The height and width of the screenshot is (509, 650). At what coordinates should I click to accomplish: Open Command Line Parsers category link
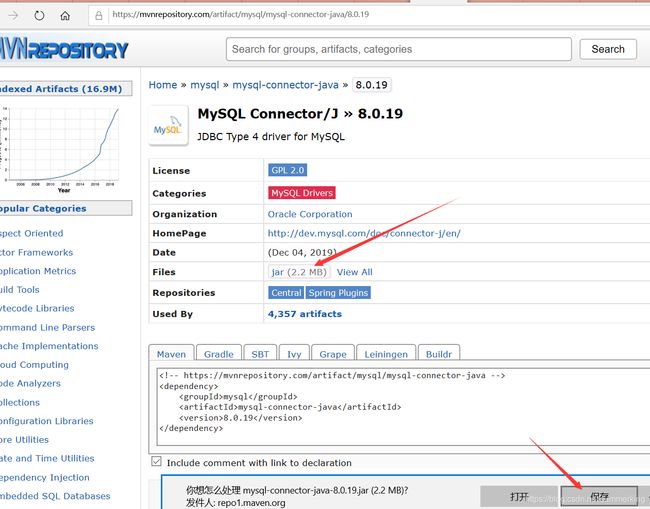pyautogui.click(x=47, y=327)
